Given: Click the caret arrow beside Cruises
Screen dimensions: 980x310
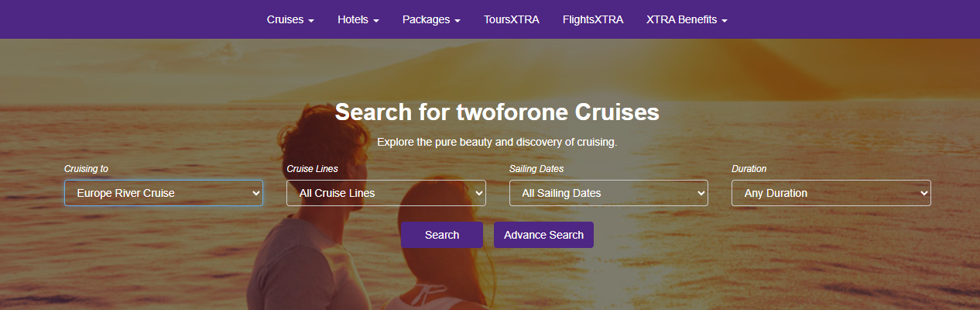Looking at the screenshot, I should (x=311, y=20).
